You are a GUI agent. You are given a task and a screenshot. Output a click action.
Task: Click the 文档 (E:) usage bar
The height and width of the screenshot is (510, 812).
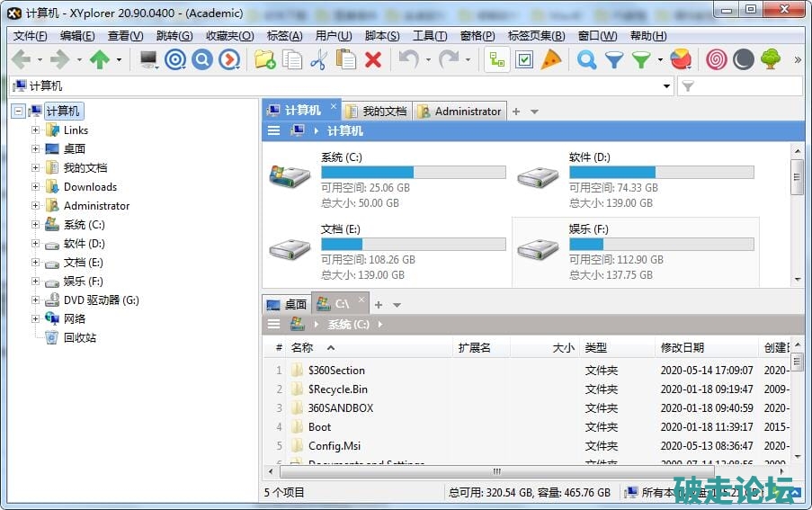(x=414, y=244)
